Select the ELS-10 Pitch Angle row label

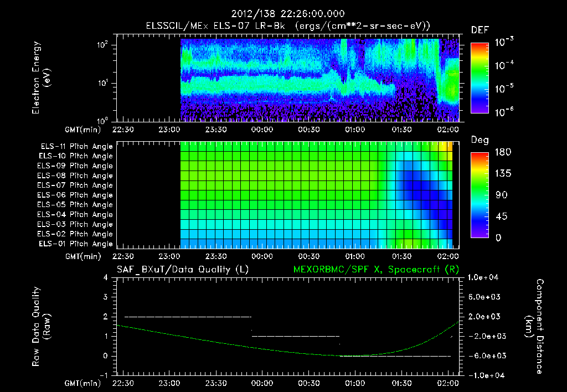tap(76, 156)
